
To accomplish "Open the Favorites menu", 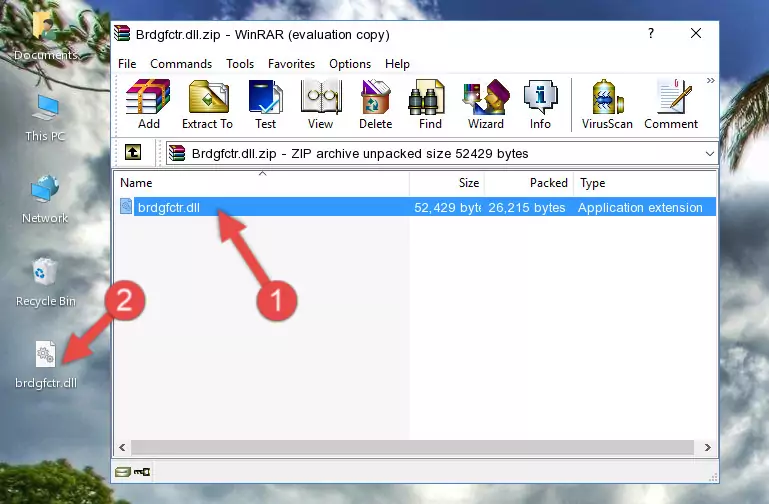I will pos(291,64).
